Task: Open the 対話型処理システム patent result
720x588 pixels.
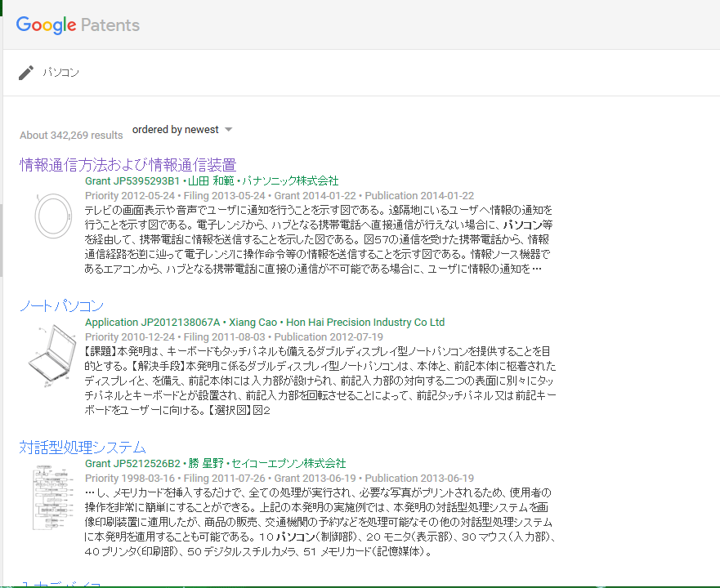Action: pyautogui.click(x=83, y=448)
